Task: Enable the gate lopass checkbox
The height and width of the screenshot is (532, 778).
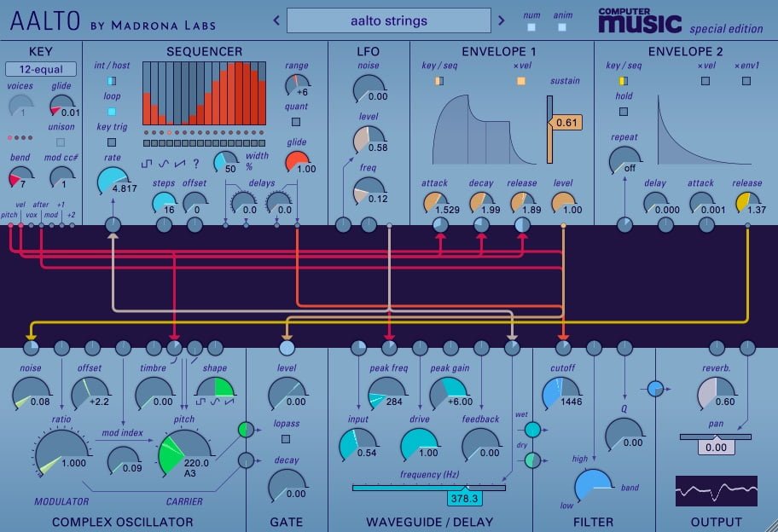Action: 286,439
